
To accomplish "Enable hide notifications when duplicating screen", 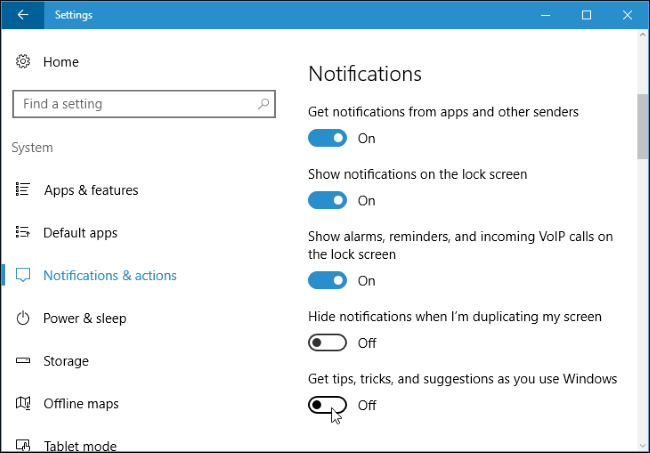I will pyautogui.click(x=327, y=343).
